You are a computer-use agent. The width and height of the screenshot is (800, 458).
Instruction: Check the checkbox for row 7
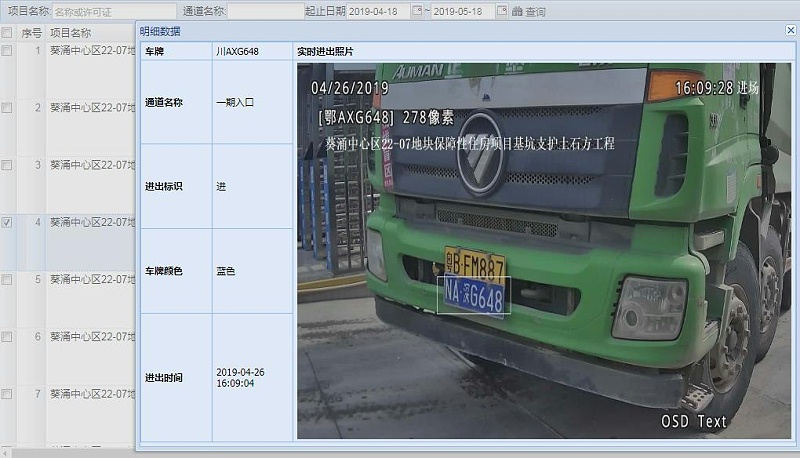pyautogui.click(x=7, y=394)
